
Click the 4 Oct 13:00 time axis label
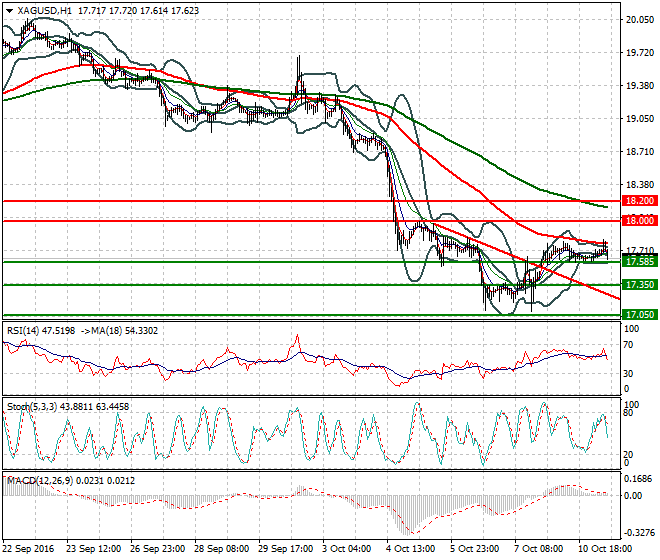pyautogui.click(x=411, y=549)
